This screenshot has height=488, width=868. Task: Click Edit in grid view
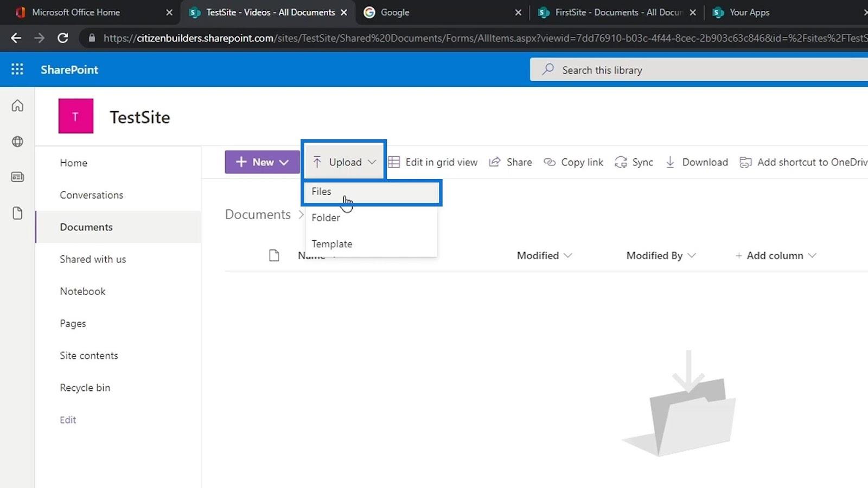tap(433, 162)
